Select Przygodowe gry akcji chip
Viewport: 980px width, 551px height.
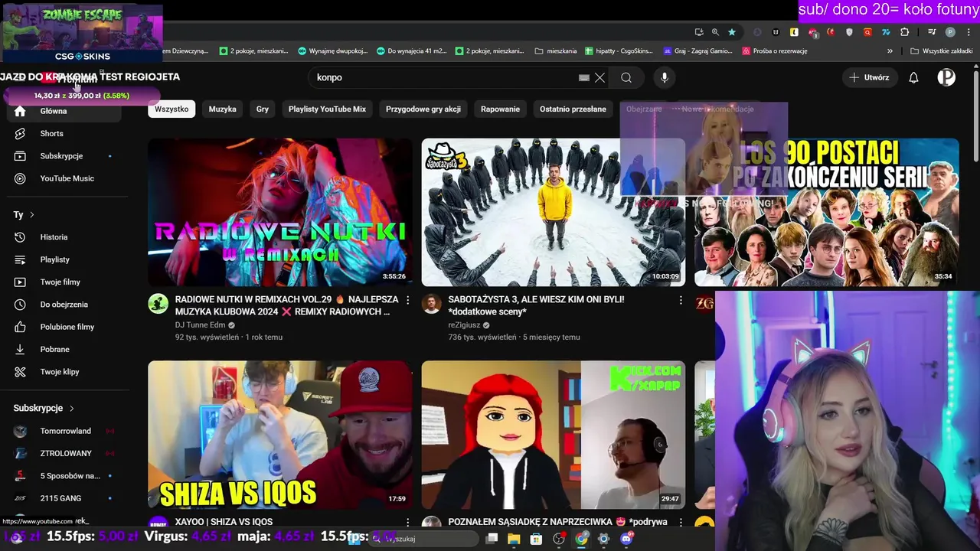tap(423, 109)
